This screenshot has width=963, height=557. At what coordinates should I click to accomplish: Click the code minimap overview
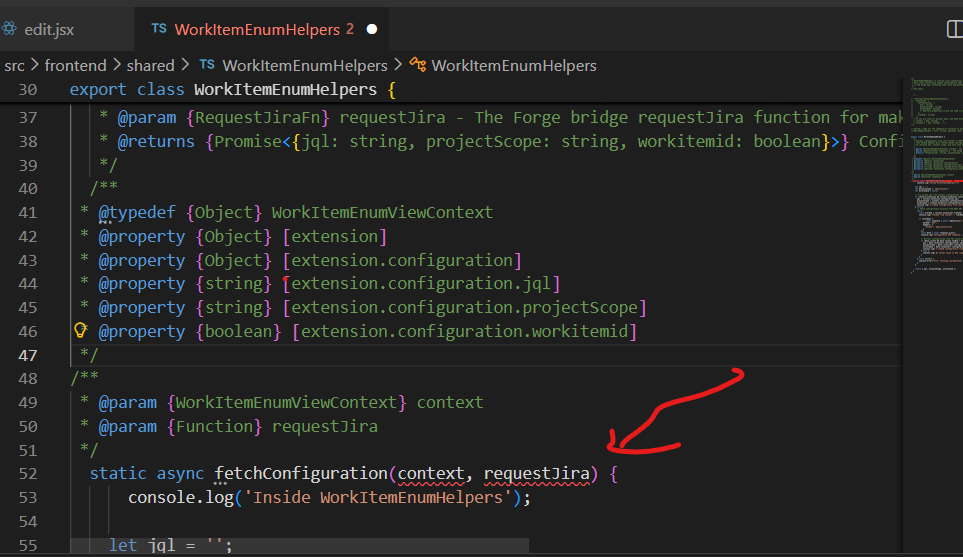pyautogui.click(x=935, y=175)
